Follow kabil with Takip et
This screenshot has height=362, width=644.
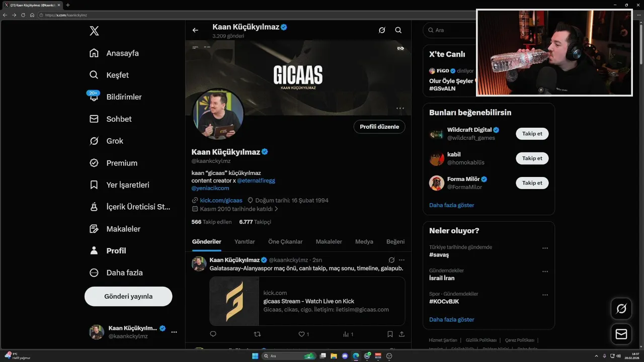pyautogui.click(x=532, y=158)
